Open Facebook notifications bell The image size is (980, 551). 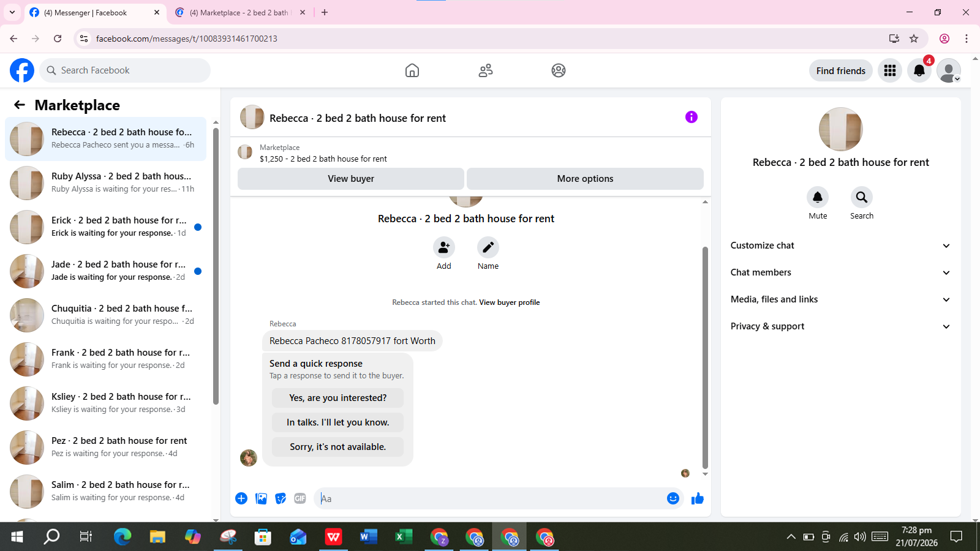click(919, 70)
